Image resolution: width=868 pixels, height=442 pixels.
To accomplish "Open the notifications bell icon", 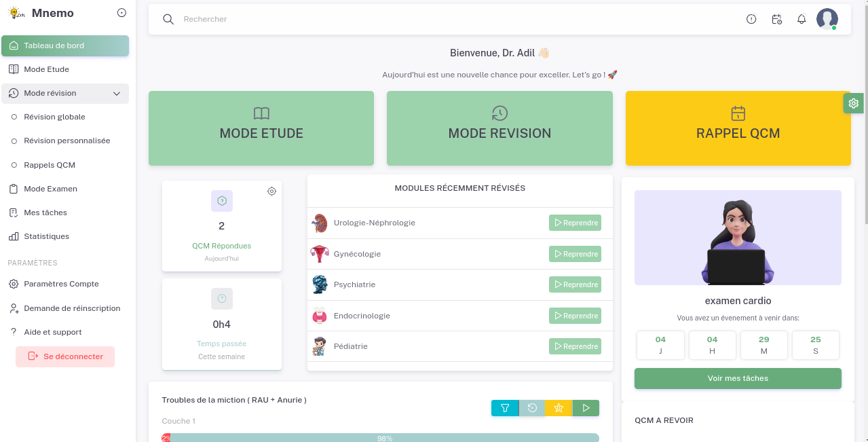I will (x=801, y=19).
